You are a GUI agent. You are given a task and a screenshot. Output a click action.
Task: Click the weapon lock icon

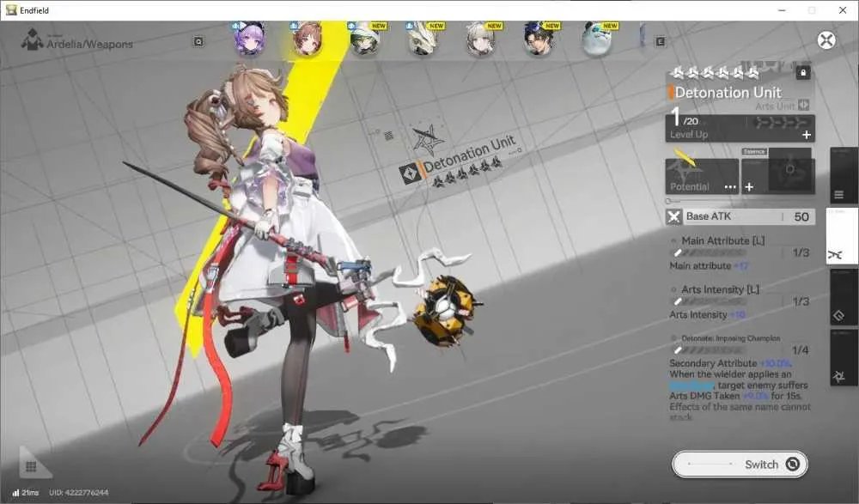pos(802,72)
